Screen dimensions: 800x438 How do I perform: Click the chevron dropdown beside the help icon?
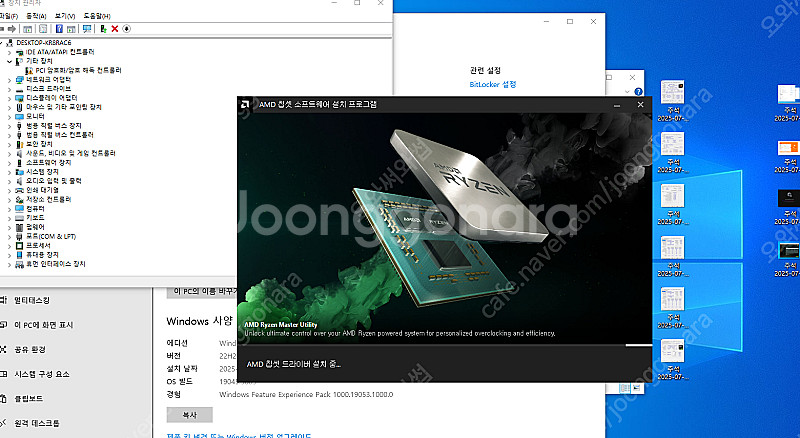click(x=627, y=92)
